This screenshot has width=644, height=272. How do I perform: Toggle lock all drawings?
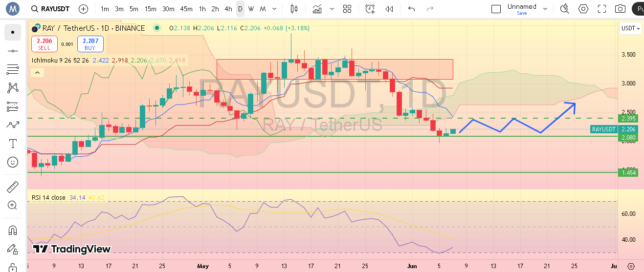tap(13, 267)
